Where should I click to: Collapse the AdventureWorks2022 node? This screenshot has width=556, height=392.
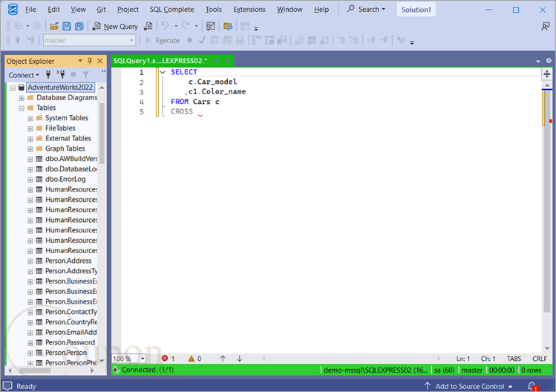pyautogui.click(x=13, y=88)
